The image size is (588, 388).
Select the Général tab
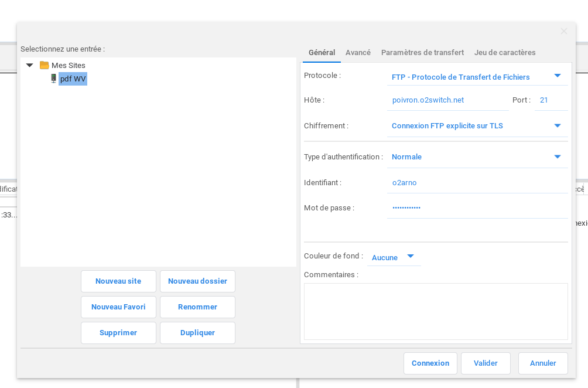point(322,52)
